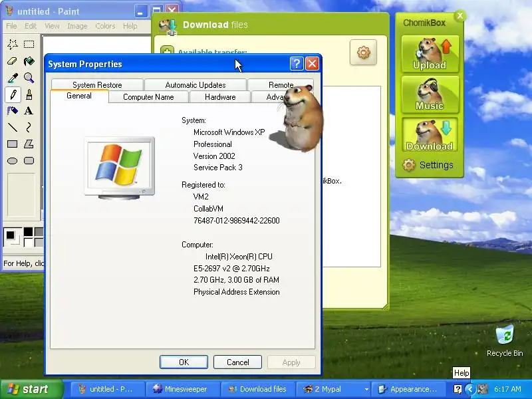Open the File menu in Paint

click(11, 26)
